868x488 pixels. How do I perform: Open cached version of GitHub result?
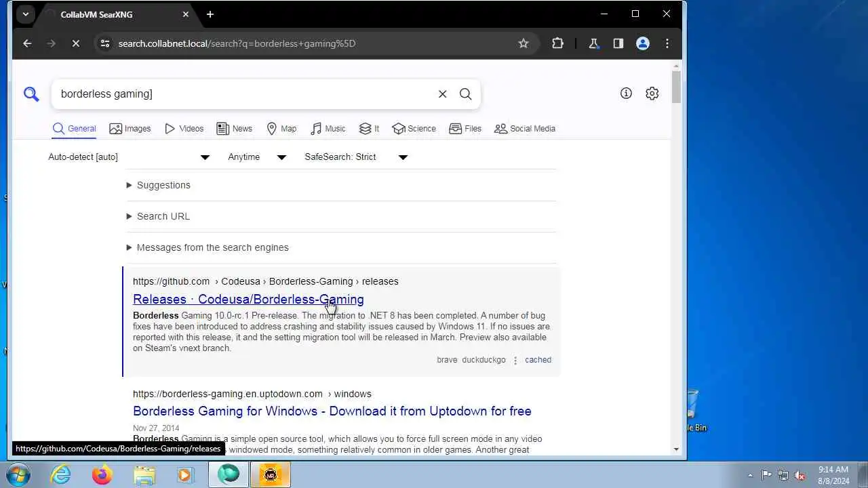(x=538, y=360)
